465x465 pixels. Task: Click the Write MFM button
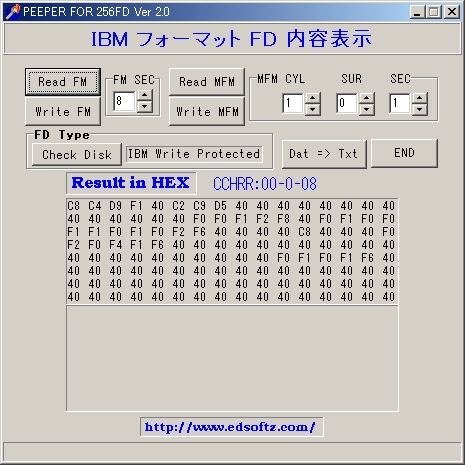pos(207,112)
